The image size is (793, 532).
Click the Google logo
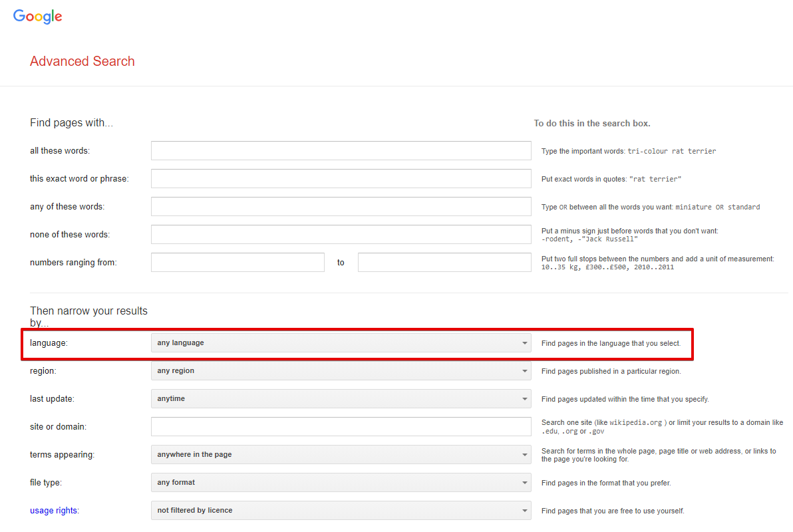pos(38,17)
